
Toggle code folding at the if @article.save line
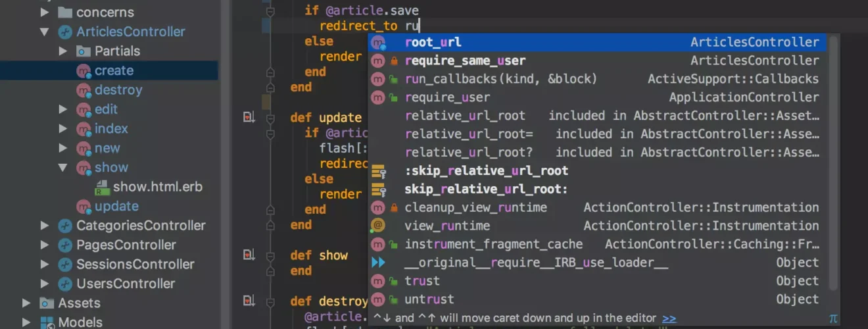pyautogui.click(x=270, y=11)
